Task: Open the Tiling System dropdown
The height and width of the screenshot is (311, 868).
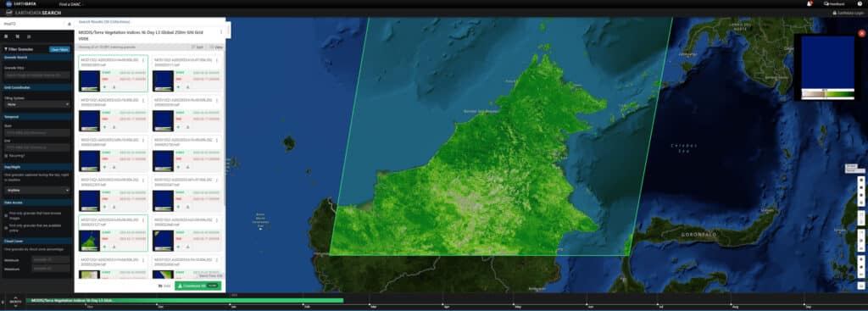Action: [x=37, y=104]
